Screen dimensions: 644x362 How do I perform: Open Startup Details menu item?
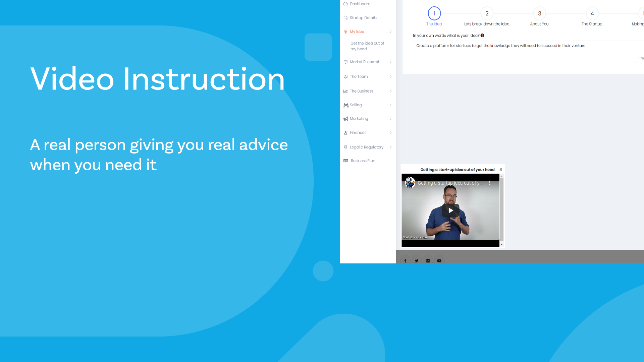pos(363,18)
